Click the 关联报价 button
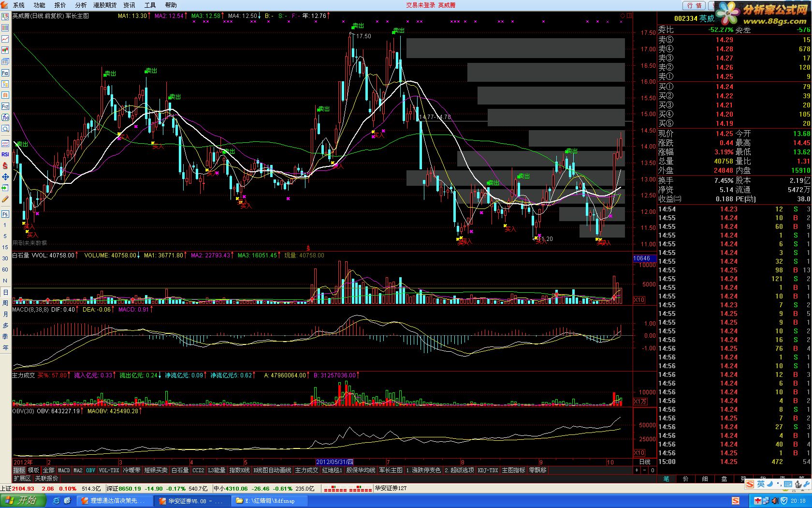Image resolution: width=812 pixels, height=508 pixels. [x=47, y=478]
